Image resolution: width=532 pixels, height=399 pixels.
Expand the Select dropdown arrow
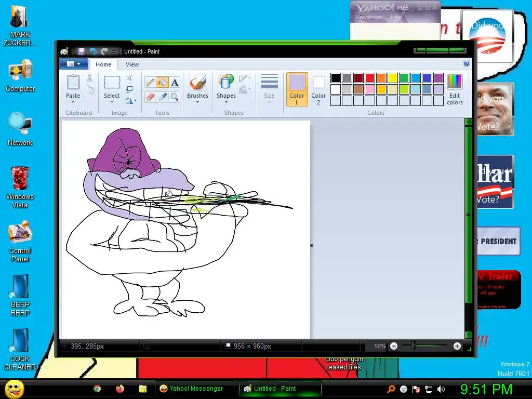click(x=112, y=102)
